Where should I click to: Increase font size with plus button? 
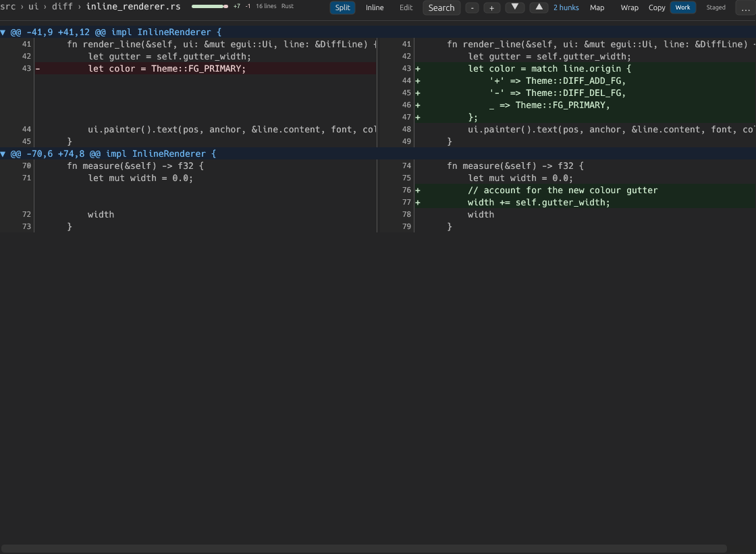[x=492, y=7]
